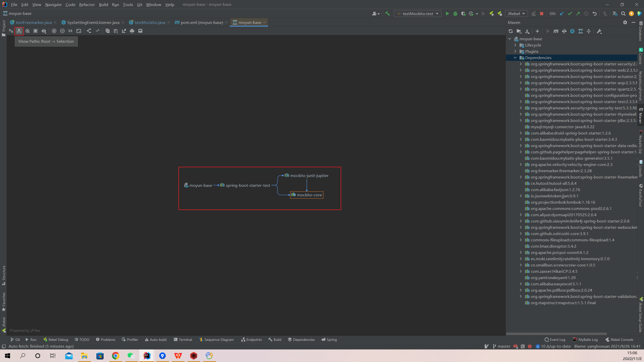Click the diagram Zoom Out icon
The width and height of the screenshot is (644, 362).
tap(62, 31)
